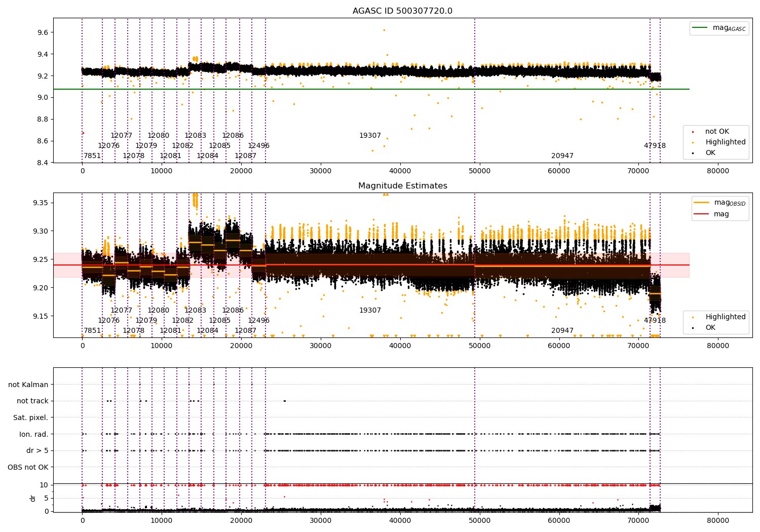This screenshot has width=760, height=532.
Task: Click the 8.6 y-axis tick label
Action: click(43, 141)
